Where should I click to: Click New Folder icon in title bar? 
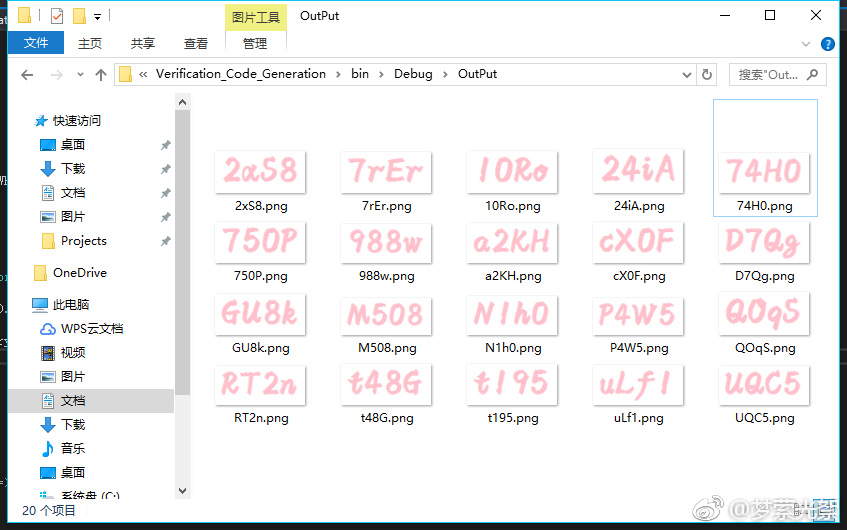[78, 16]
